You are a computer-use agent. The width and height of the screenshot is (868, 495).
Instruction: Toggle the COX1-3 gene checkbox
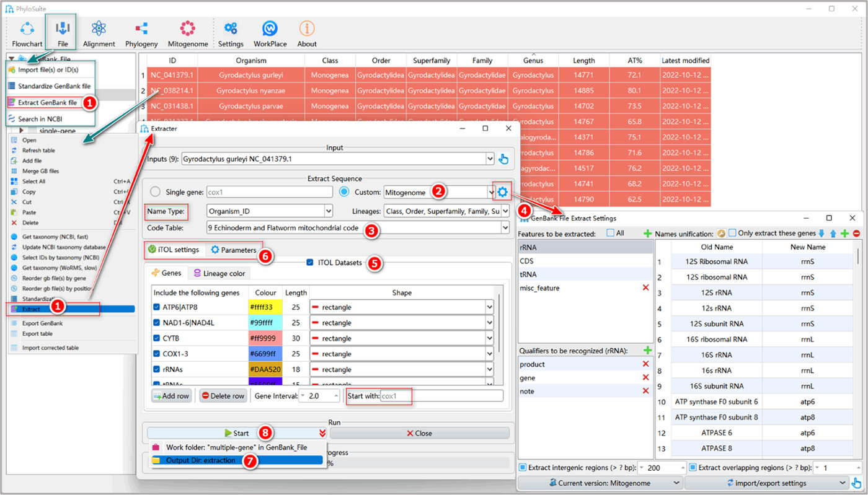point(157,354)
